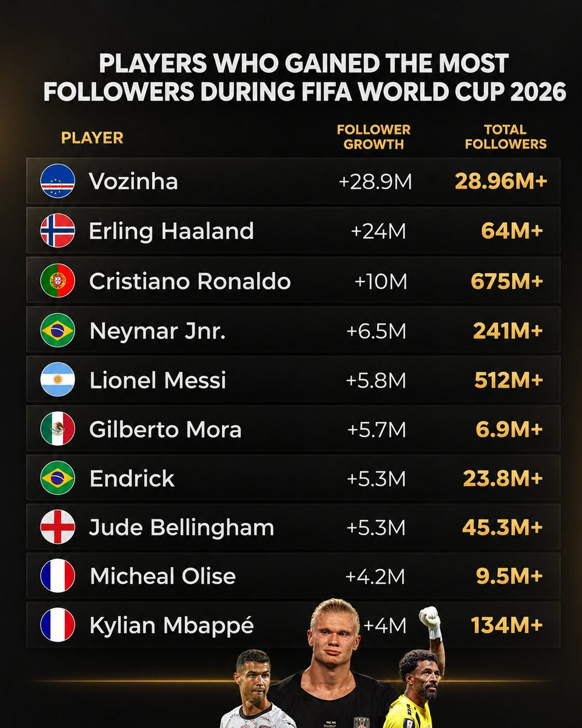
Task: Click the TOTAL FOLLOWERS column header
Action: pyautogui.click(x=506, y=137)
